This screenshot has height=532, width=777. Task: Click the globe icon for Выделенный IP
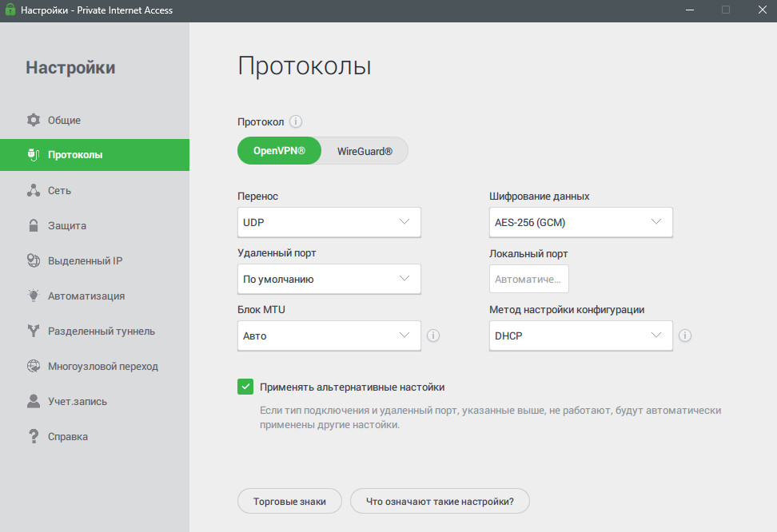(x=34, y=260)
